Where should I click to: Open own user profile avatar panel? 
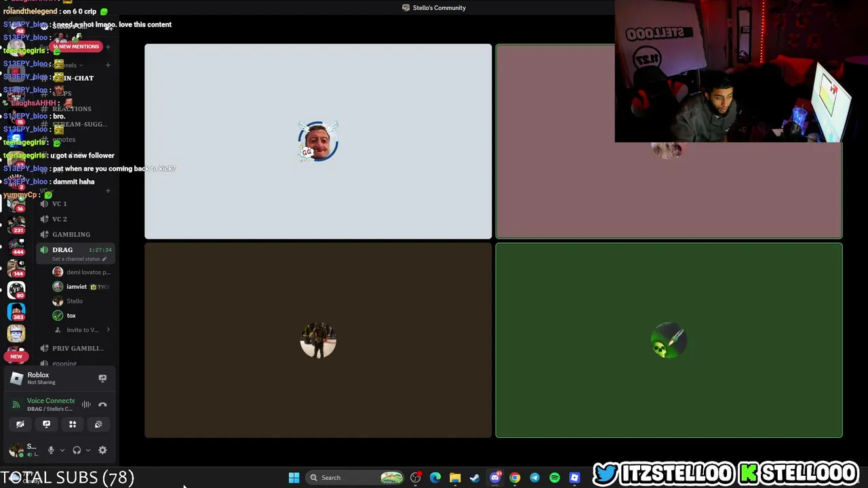coord(15,449)
